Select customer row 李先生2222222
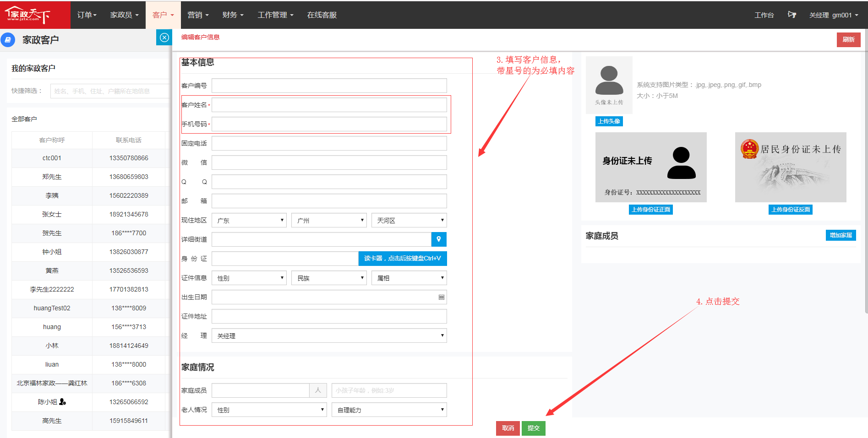Viewport: 868px width, 438px height. [x=91, y=289]
